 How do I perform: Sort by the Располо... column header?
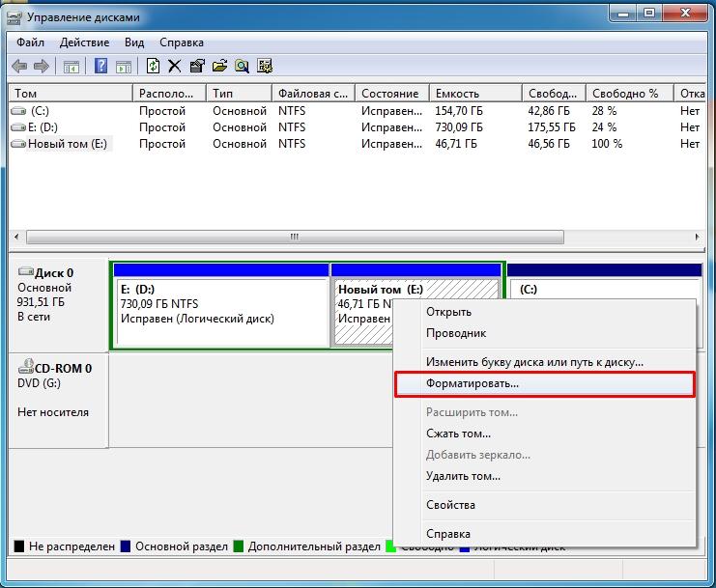(x=169, y=94)
